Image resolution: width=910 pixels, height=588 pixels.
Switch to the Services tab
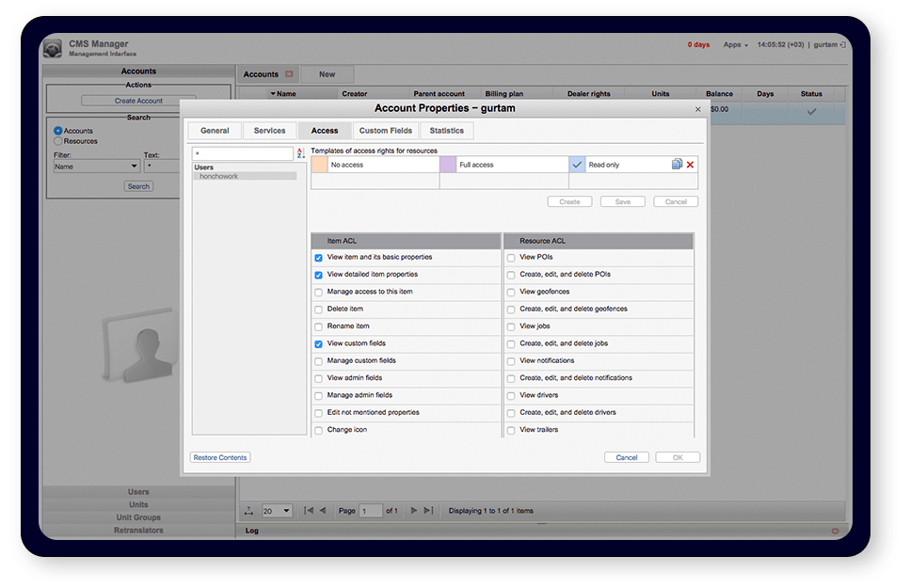tap(269, 131)
